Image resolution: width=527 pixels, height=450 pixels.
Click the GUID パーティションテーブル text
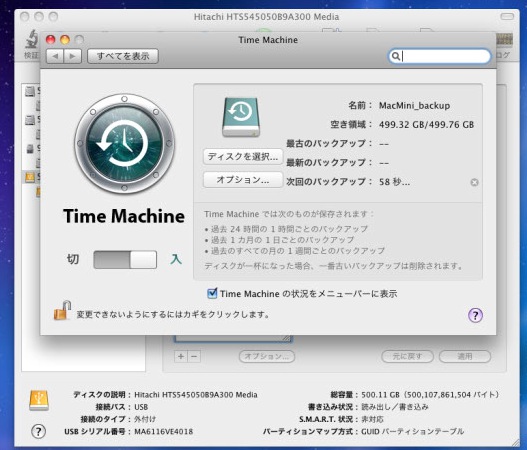[x=413, y=432]
